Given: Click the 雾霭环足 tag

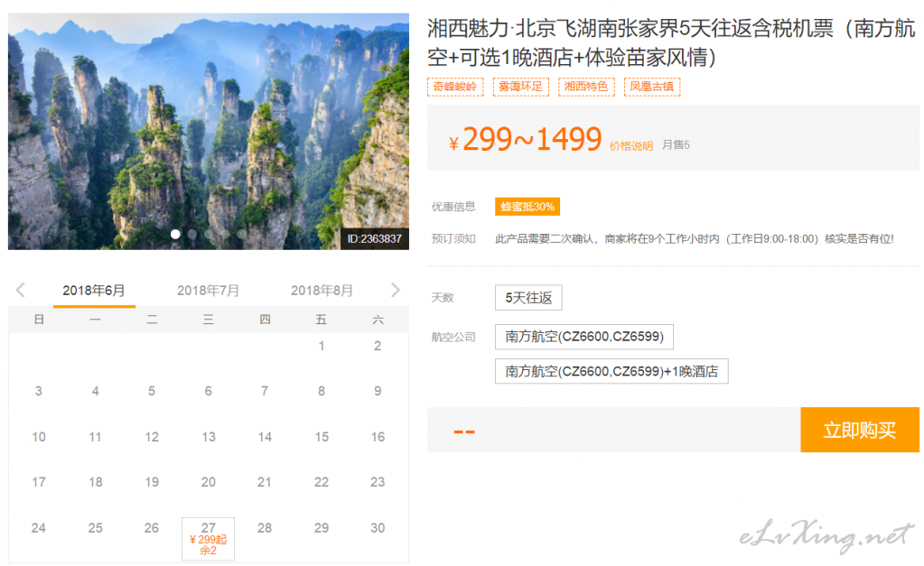Looking at the screenshot, I should pyautogui.click(x=521, y=87).
